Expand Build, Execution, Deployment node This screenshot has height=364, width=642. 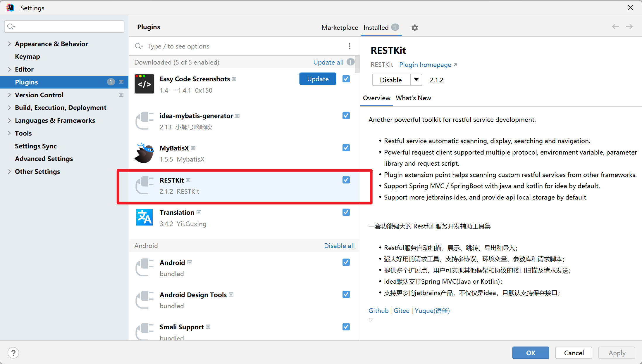[9, 108]
